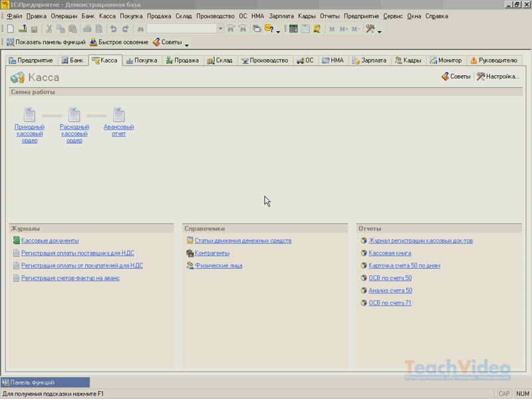Expand the toolbar search combo box dropdown
This screenshot has width=532, height=399.
pos(220,29)
